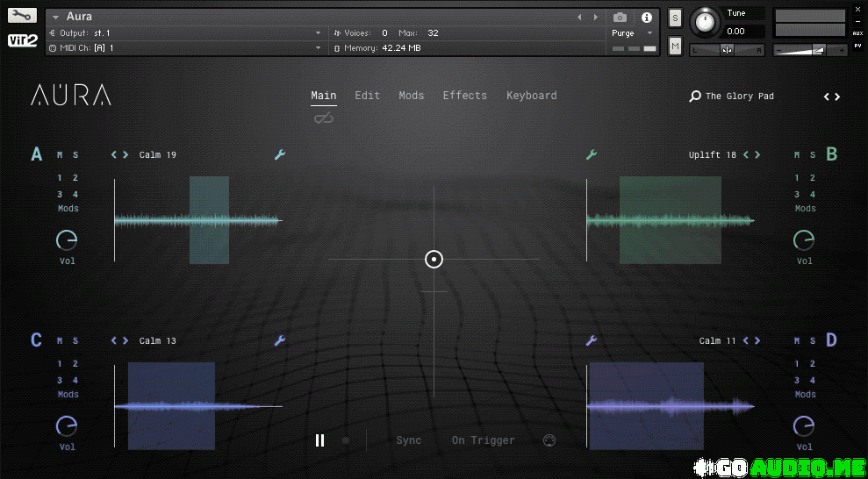
Task: Load next sample for Uplift 18
Action: coord(757,155)
